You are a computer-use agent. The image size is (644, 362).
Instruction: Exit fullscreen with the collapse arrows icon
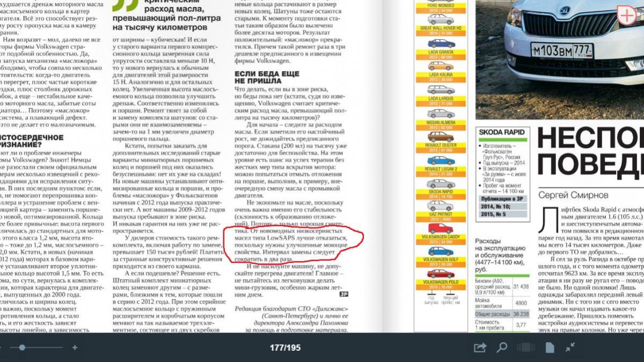[x=570, y=348]
